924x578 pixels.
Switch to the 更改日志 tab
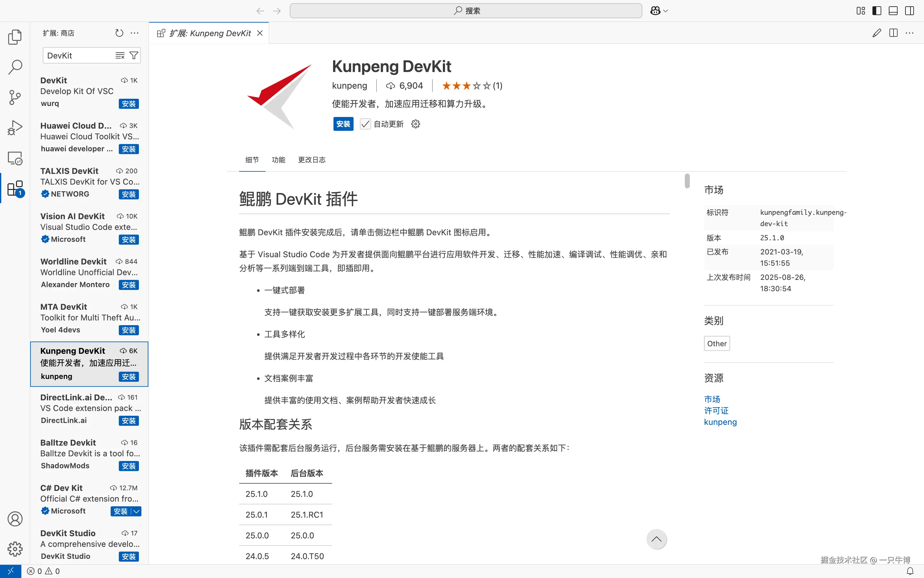[312, 160]
